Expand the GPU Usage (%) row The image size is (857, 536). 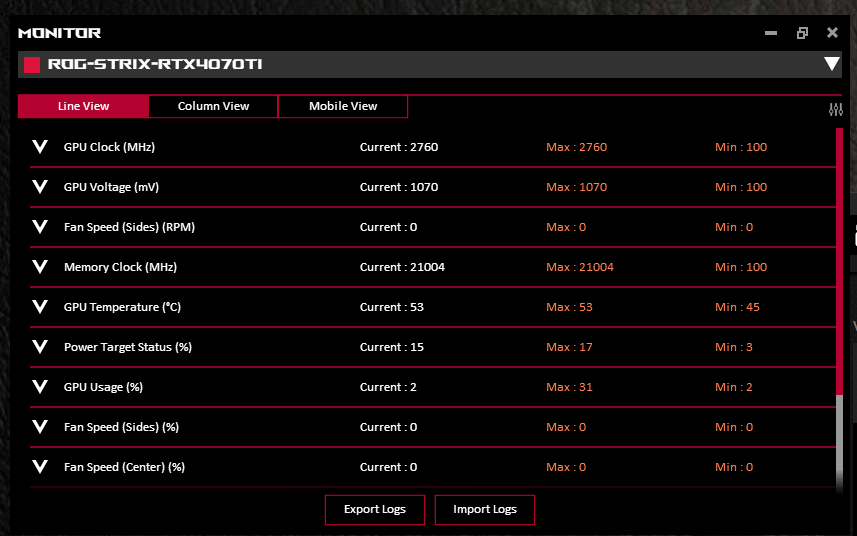pyautogui.click(x=40, y=386)
